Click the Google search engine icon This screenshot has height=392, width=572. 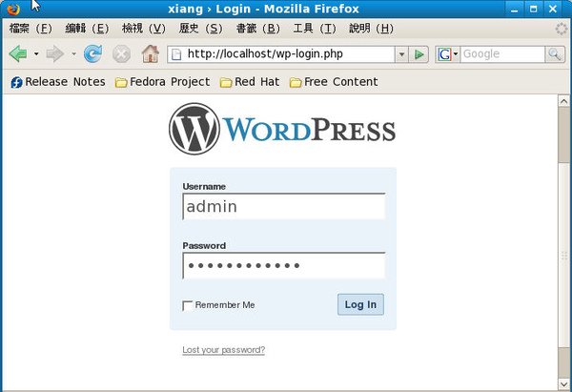pyautogui.click(x=444, y=54)
